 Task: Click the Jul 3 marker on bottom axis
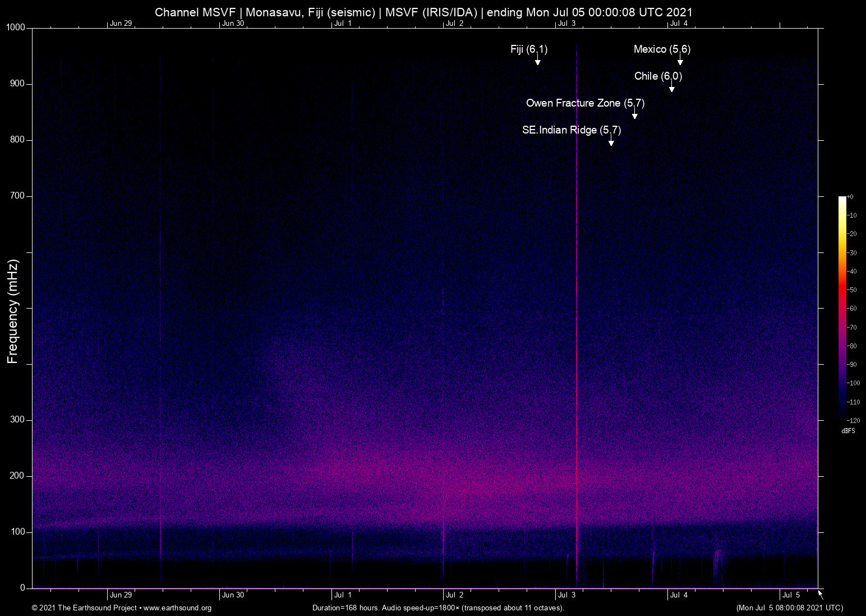click(566, 595)
